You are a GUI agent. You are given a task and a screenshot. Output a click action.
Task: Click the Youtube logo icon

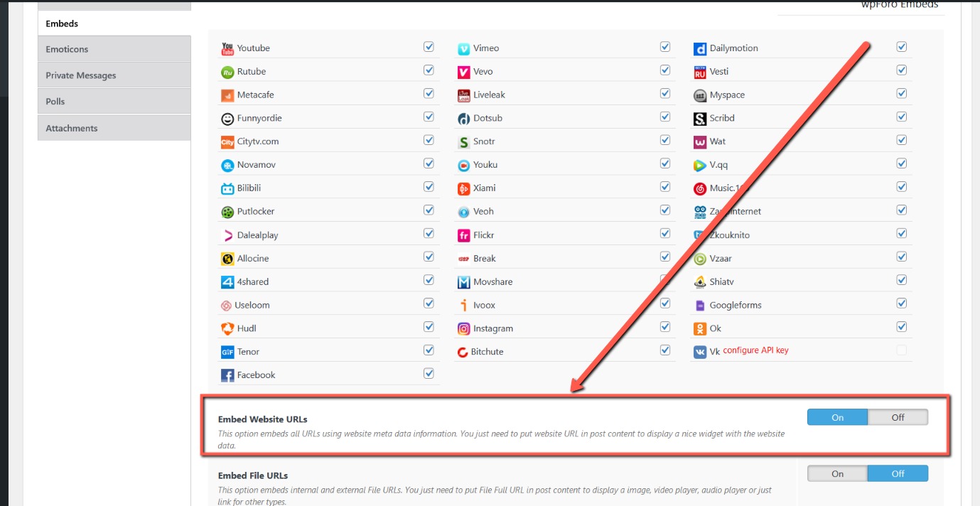[227, 48]
